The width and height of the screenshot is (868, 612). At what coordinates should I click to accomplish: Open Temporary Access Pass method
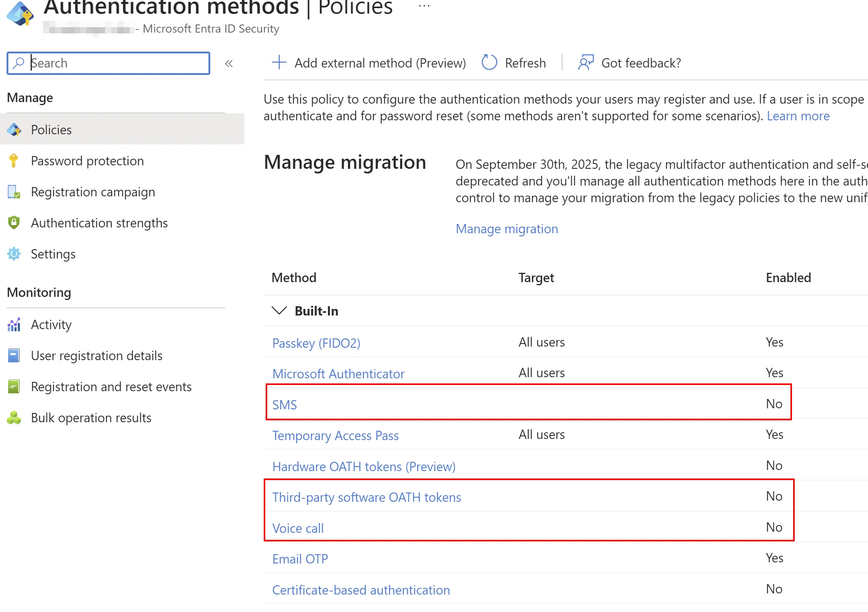[x=335, y=435]
